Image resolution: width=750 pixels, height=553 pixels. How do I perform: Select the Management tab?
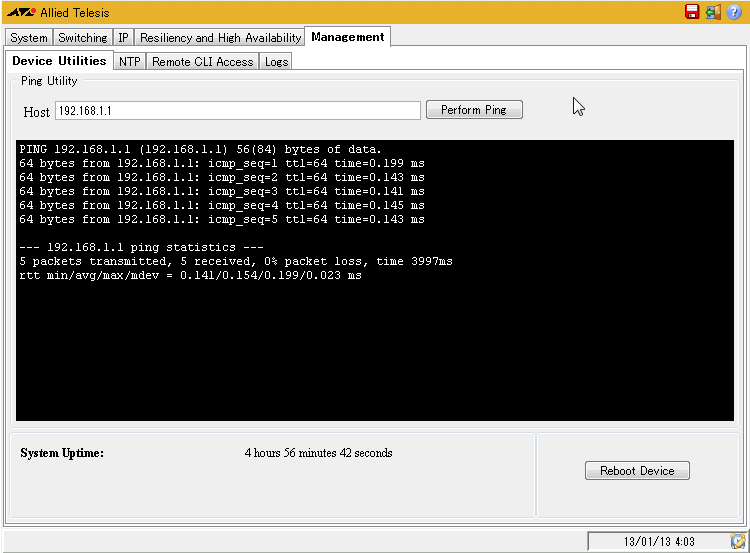pyautogui.click(x=348, y=37)
